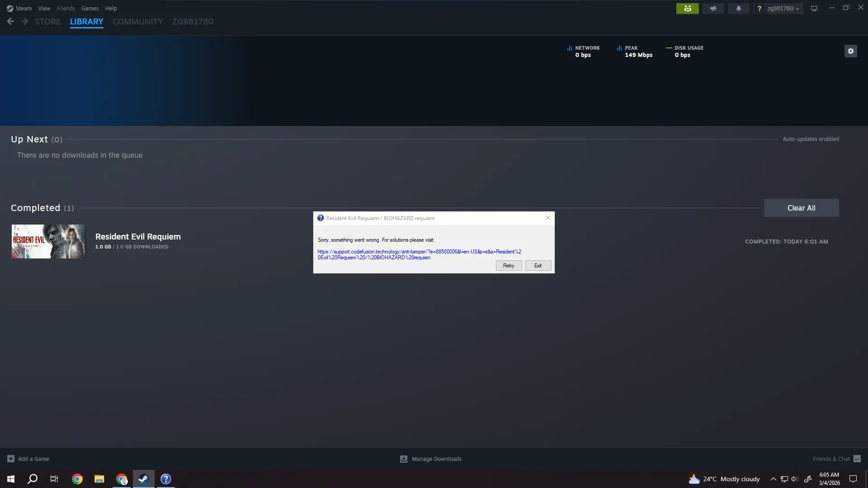Viewport: 868px width, 488px height.
Task: Click the Steam taskbar icon
Action: [x=143, y=479]
